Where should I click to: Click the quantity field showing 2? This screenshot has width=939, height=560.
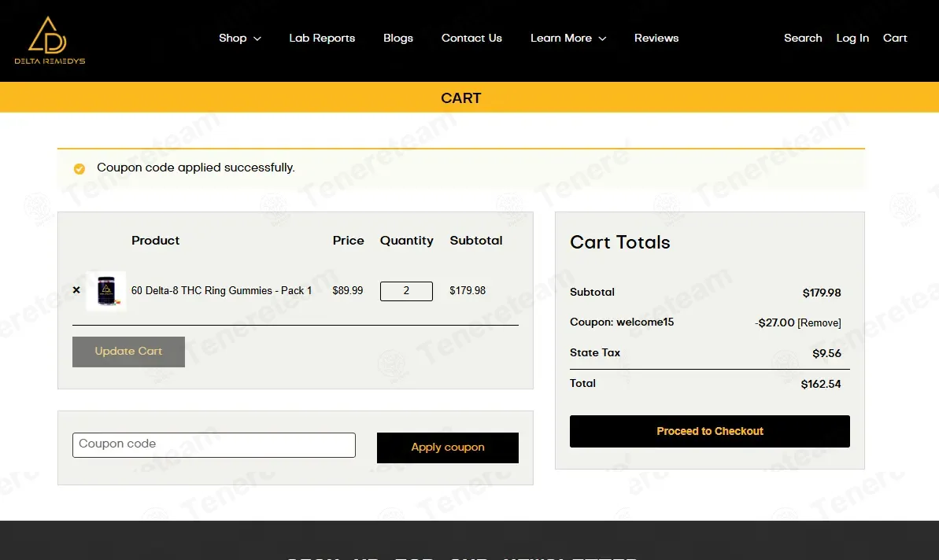tap(406, 291)
